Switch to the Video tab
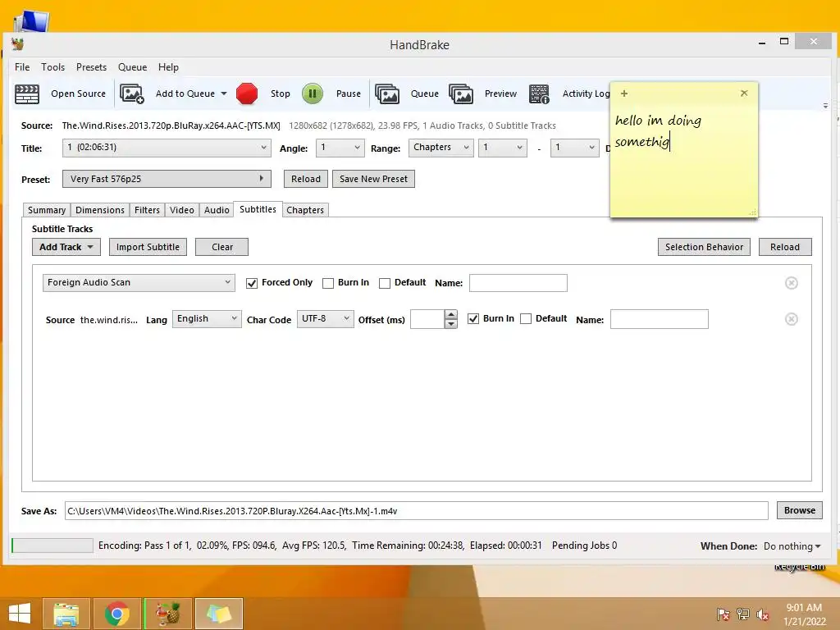Image resolution: width=840 pixels, height=630 pixels. click(182, 210)
